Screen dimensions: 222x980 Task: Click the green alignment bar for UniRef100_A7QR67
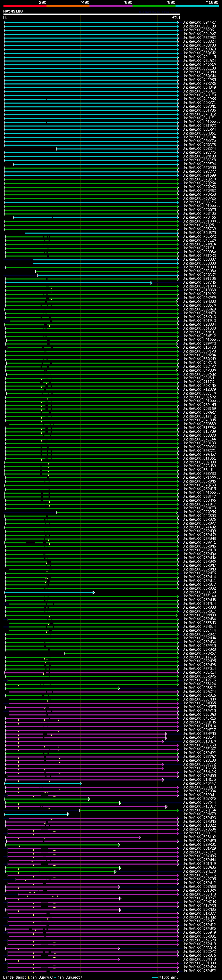point(121,654)
